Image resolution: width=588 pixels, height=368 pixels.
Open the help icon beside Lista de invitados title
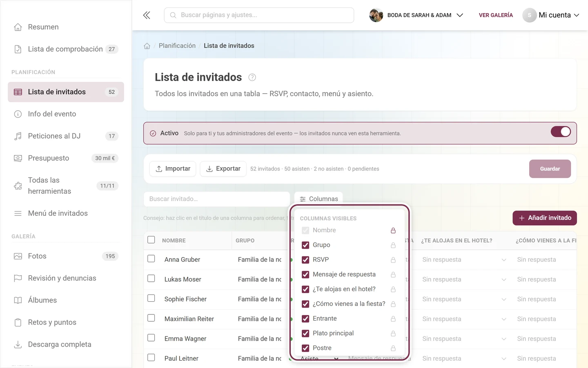(252, 77)
